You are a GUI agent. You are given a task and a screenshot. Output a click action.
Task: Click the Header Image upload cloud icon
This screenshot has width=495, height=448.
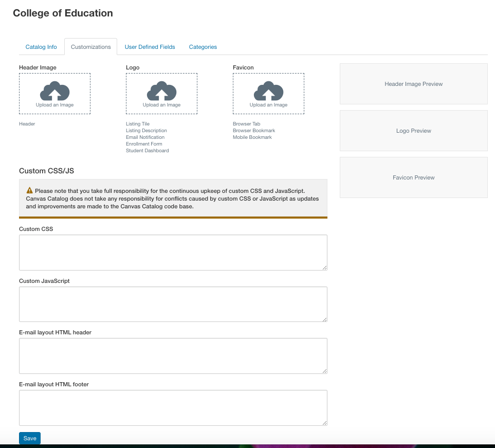coord(54,91)
